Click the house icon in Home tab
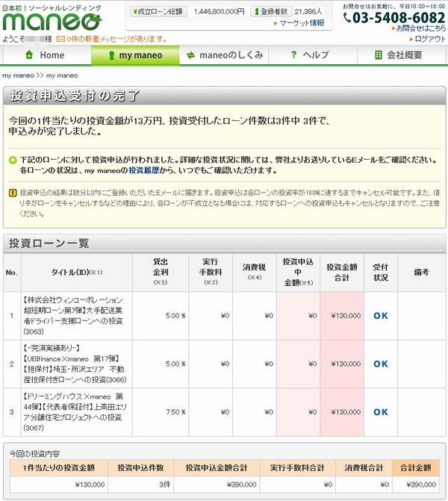The image size is (448, 501). tap(29, 55)
